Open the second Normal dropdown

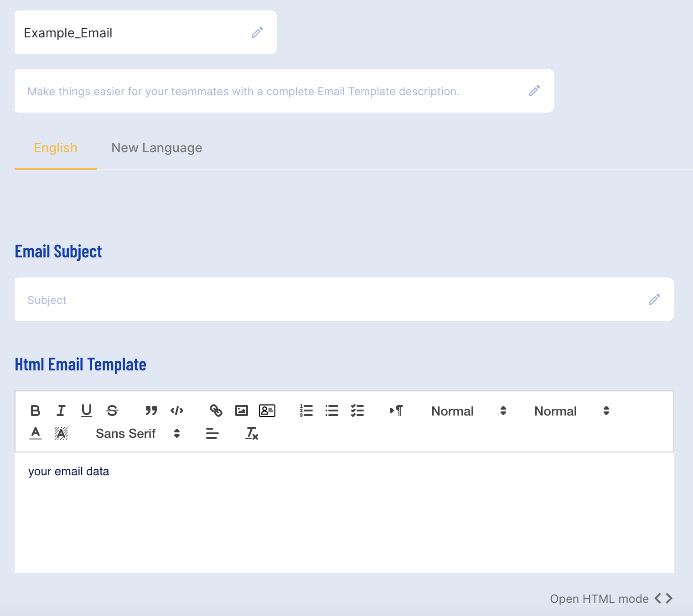click(572, 411)
